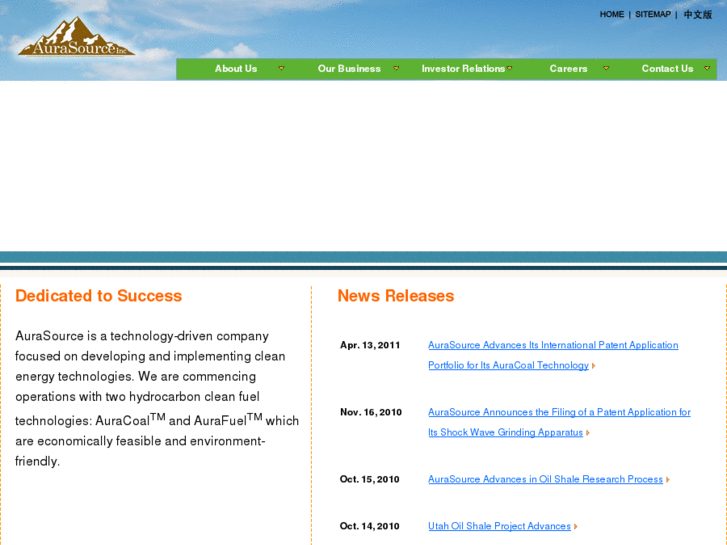This screenshot has height=545, width=727.
Task: Click the AuraSource company description paragraph
Action: click(157, 398)
